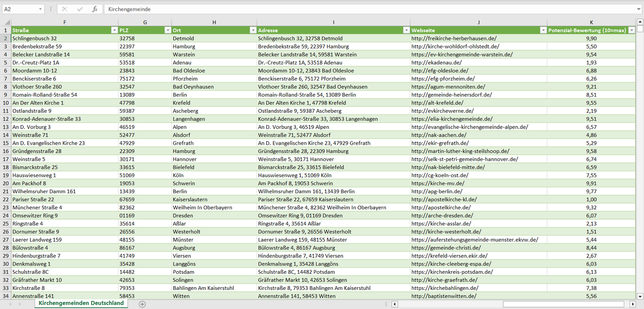Screen dimensions: 644x309
Task: Open the freikirche-herberhausen.de website link
Action: tap(454, 39)
